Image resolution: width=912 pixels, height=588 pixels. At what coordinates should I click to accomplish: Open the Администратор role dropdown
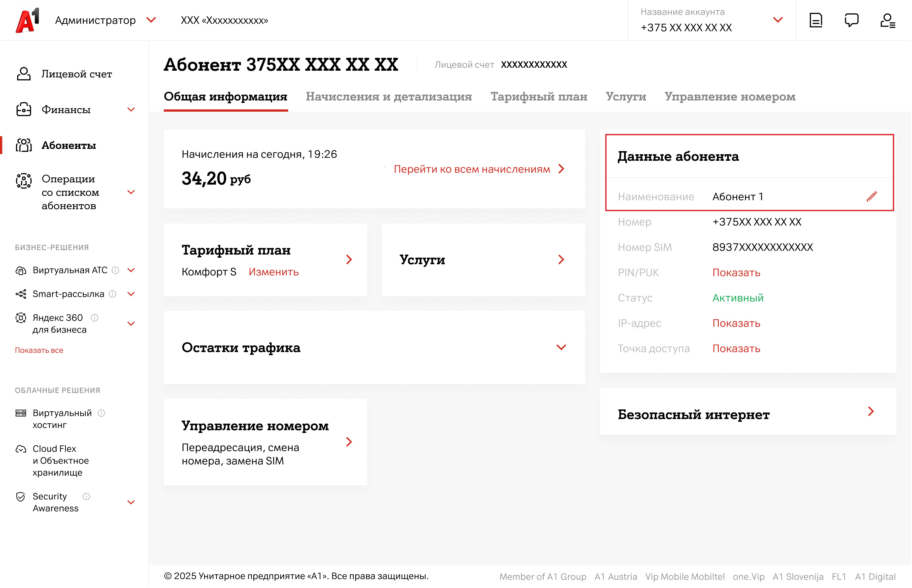151,20
